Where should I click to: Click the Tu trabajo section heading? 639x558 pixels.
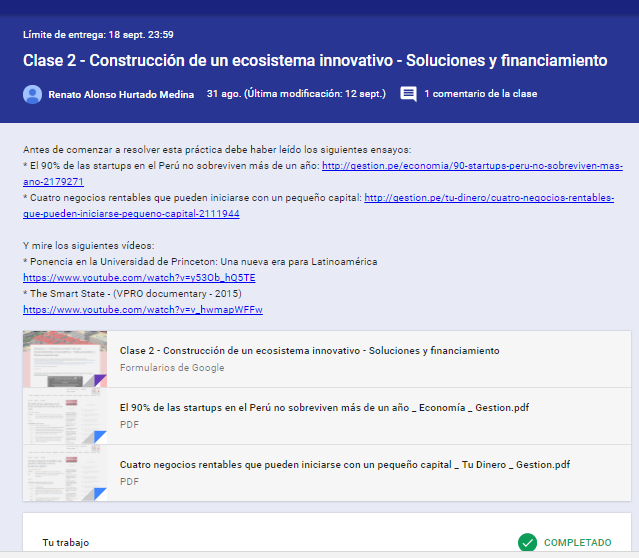(x=65, y=543)
